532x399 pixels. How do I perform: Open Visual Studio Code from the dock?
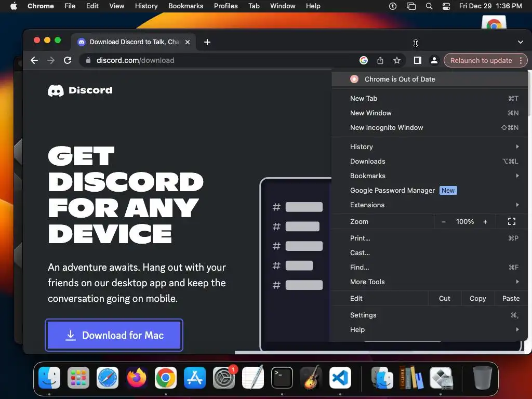[340, 378]
